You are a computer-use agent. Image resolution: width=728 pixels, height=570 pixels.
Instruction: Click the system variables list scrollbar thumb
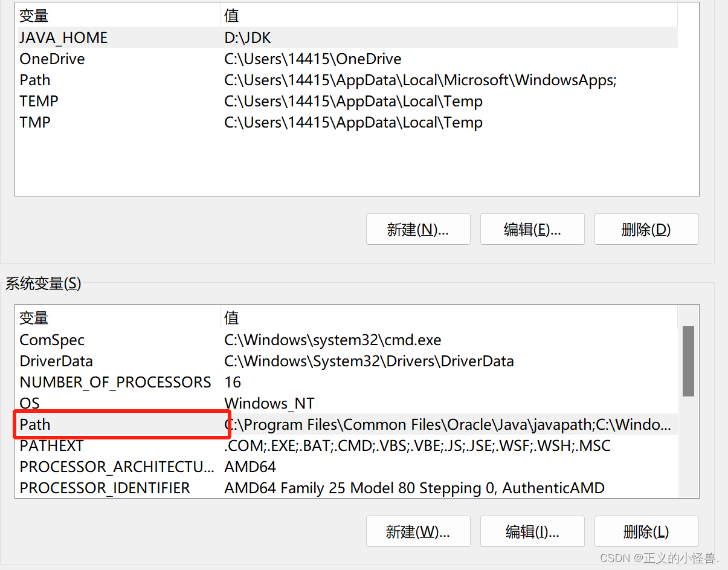point(688,361)
